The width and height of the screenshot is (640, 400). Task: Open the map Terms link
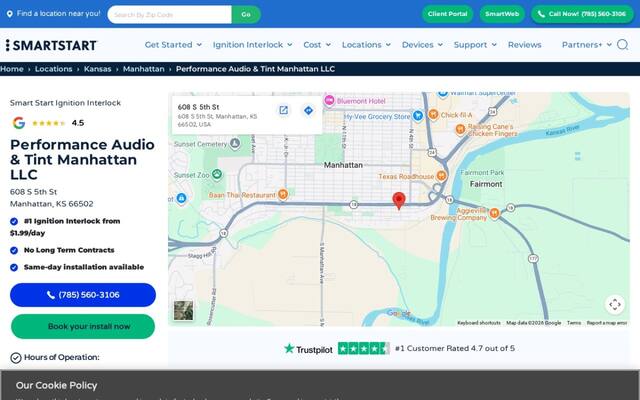(573, 323)
